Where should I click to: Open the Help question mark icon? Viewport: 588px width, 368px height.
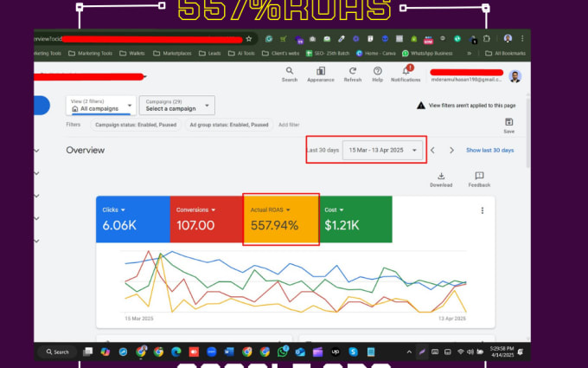(x=378, y=71)
